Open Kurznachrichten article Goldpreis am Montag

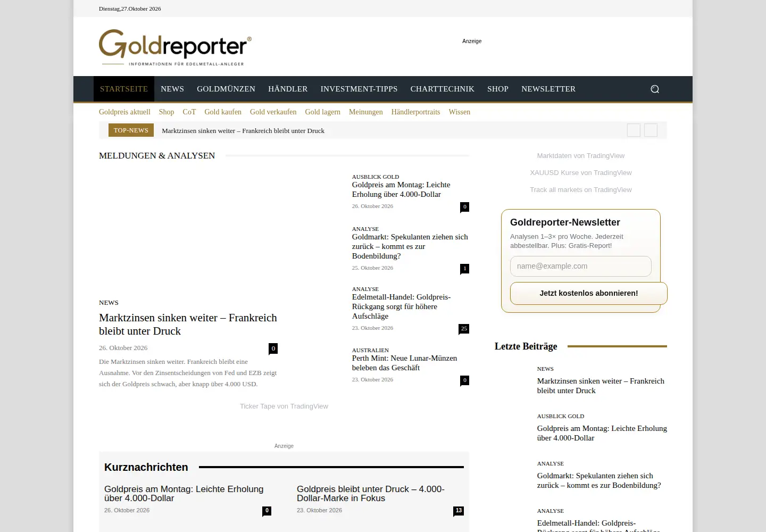click(184, 494)
